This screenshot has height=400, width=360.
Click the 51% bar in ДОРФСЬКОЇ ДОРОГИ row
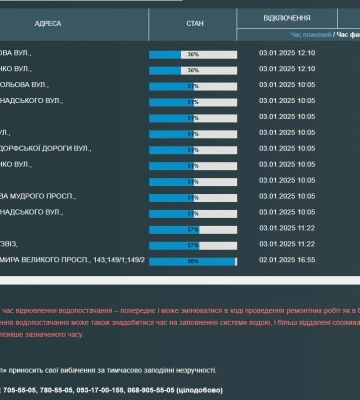click(193, 150)
